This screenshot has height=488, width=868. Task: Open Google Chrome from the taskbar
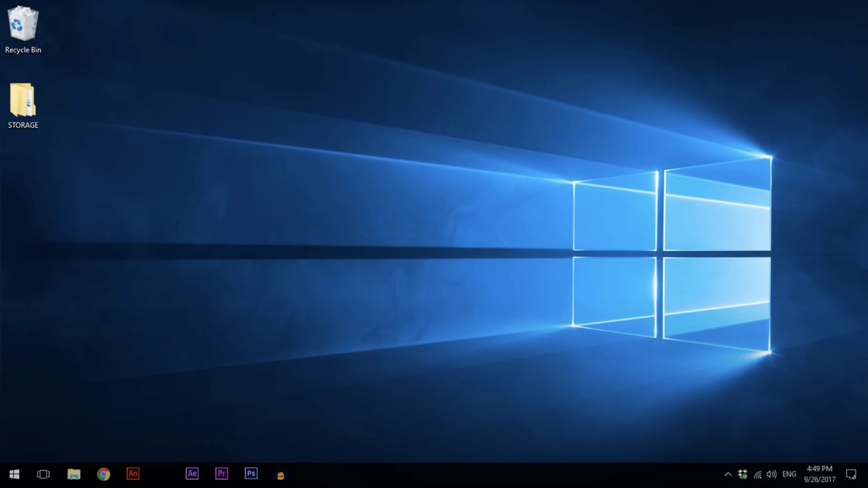103,474
